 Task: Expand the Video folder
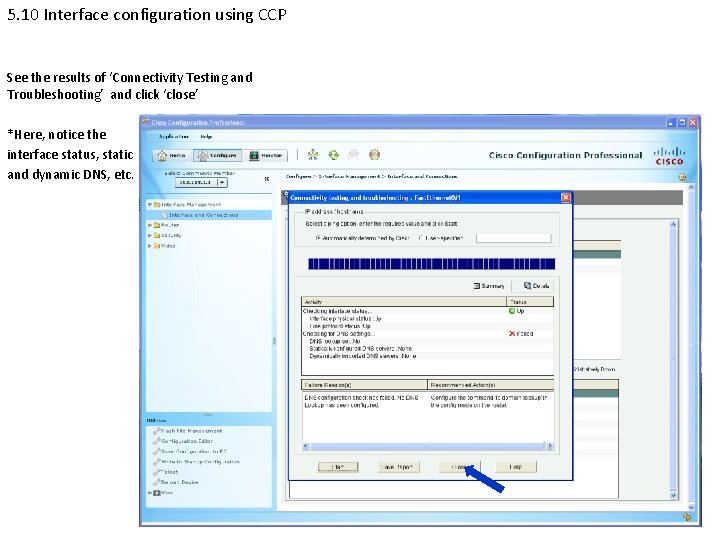[150, 246]
